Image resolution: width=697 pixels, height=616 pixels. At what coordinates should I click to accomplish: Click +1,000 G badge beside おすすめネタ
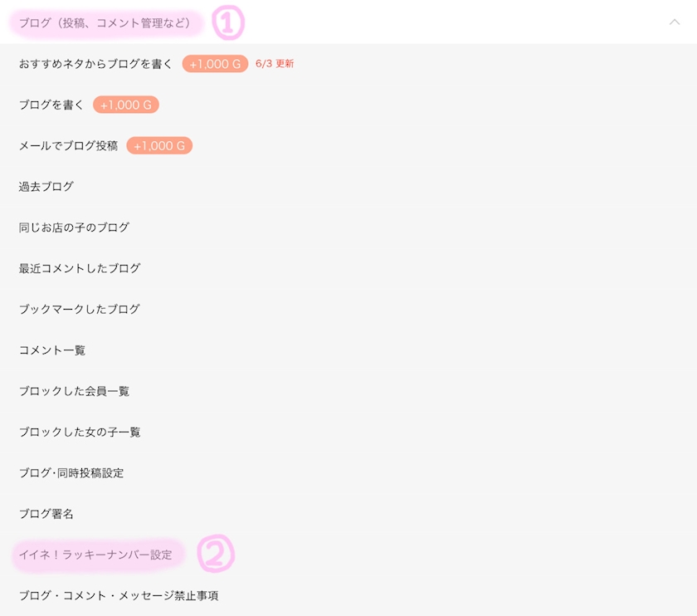[x=215, y=64]
